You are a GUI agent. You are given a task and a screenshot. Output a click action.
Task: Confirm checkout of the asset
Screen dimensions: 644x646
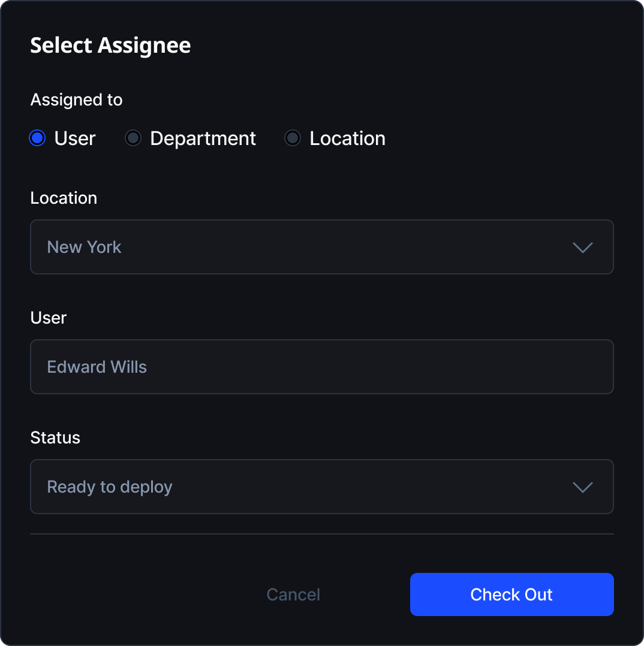511,594
